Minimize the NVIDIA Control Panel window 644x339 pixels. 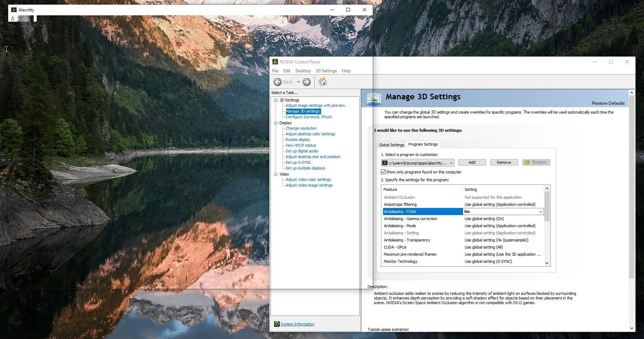pyautogui.click(x=595, y=62)
